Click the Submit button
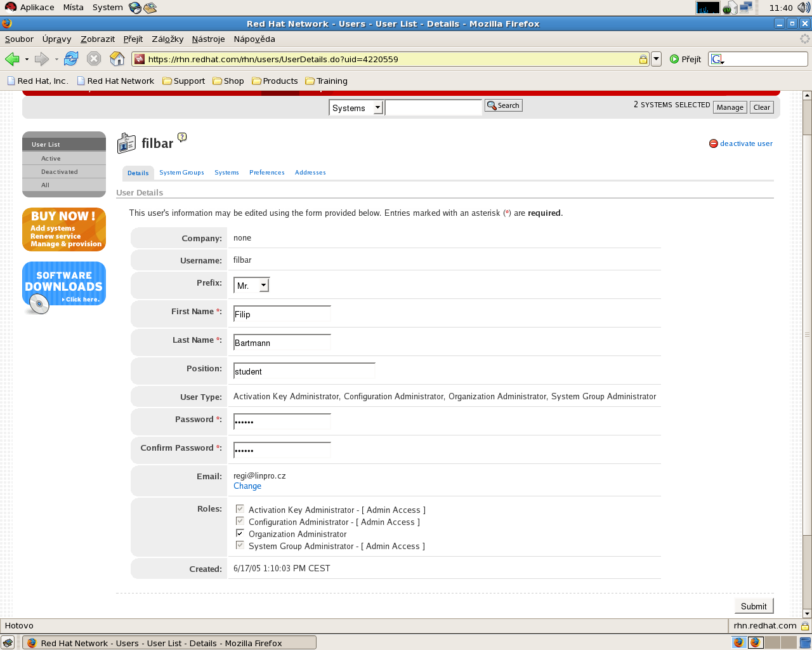The image size is (812, 650). [x=754, y=606]
